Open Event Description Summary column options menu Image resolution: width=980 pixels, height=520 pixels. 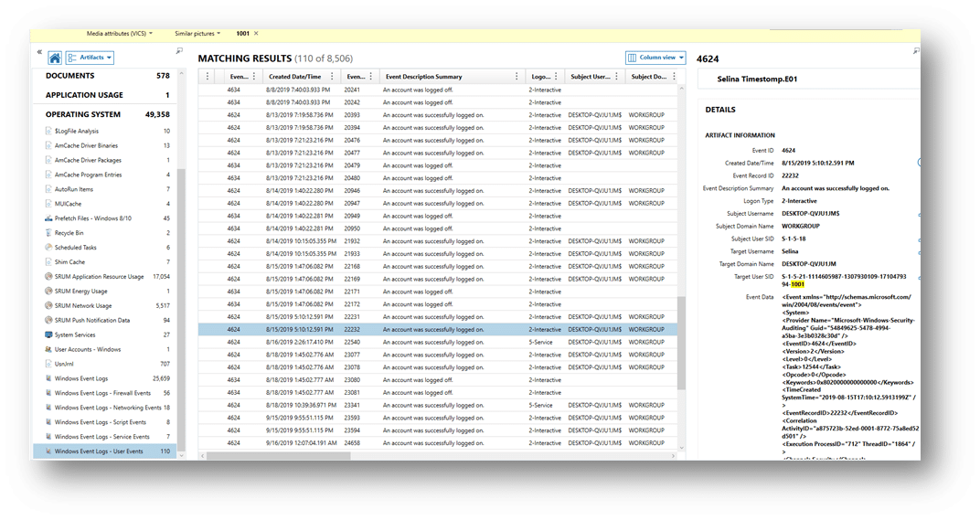517,77
